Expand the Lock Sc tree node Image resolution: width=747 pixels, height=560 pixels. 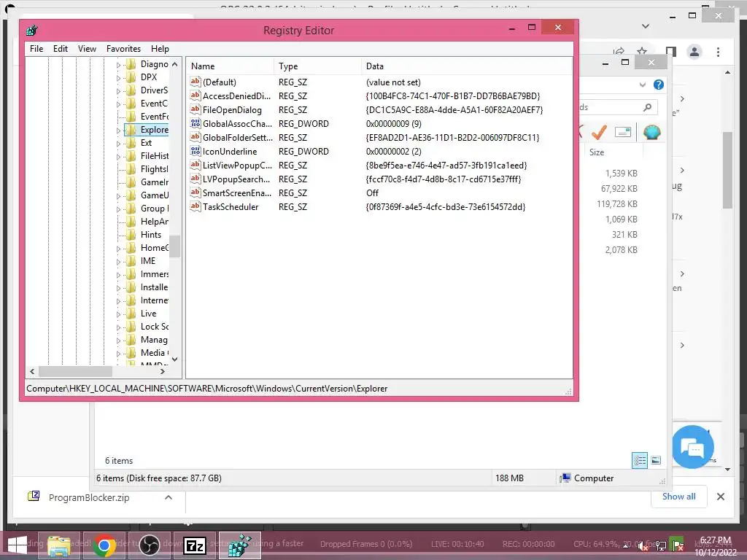(119, 327)
